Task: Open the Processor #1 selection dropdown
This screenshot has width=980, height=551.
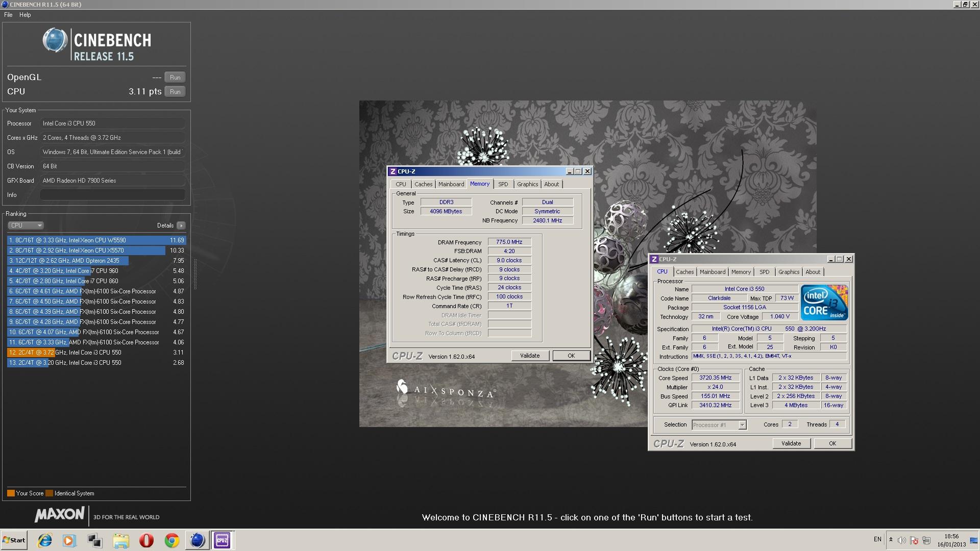Action: [x=719, y=425]
